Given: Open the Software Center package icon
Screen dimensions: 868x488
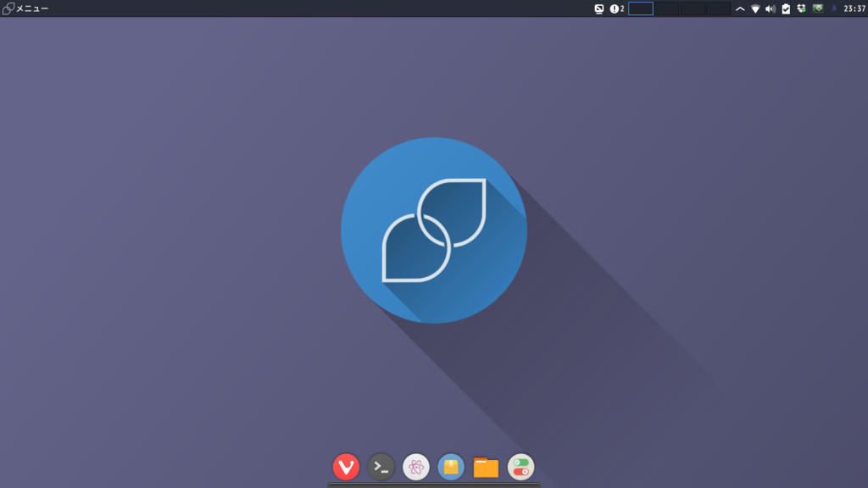Looking at the screenshot, I should click(x=451, y=467).
